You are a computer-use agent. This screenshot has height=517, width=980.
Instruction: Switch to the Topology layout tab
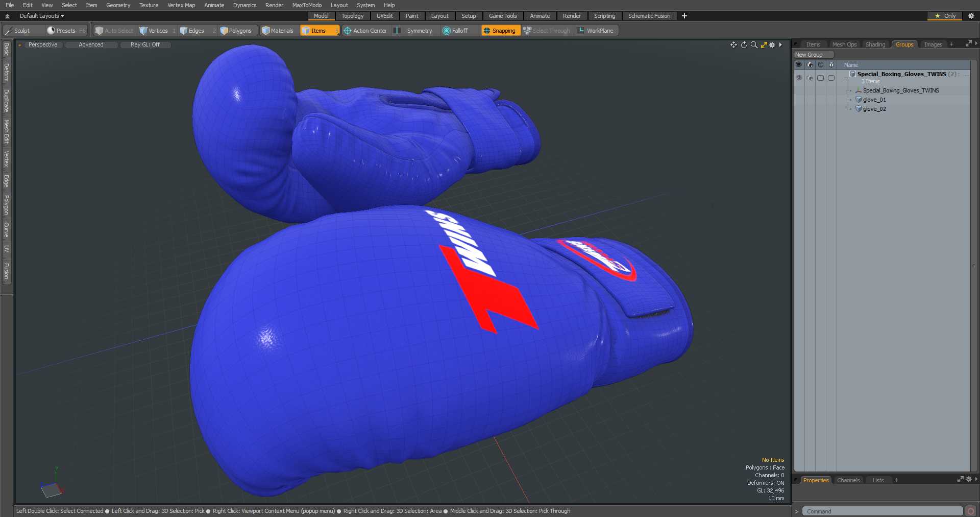pyautogui.click(x=352, y=16)
